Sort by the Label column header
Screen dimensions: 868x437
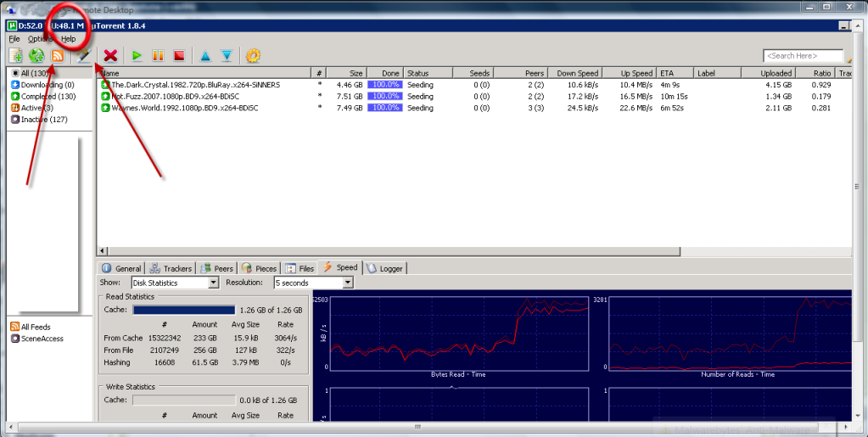pos(717,73)
